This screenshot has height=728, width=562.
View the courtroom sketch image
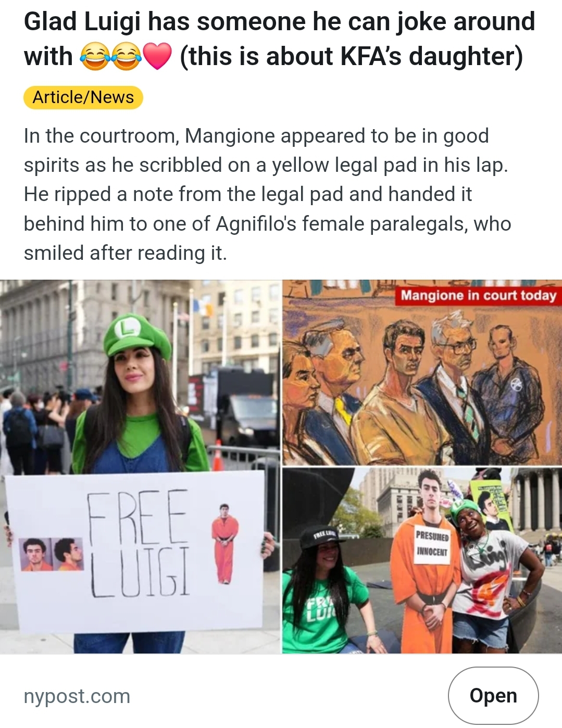tap(422, 372)
